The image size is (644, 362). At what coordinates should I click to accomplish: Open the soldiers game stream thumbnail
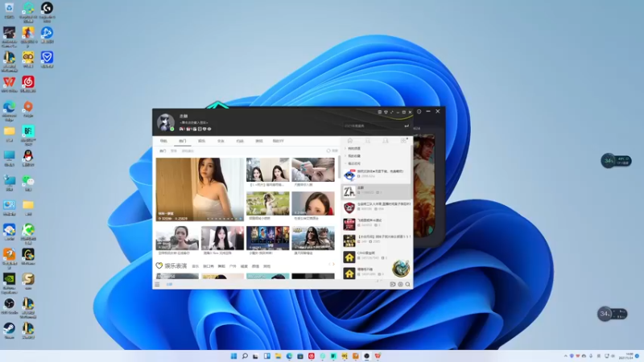tap(313, 238)
